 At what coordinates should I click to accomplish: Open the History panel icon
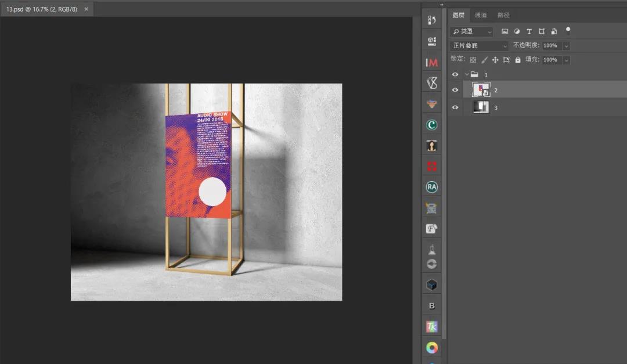431,21
